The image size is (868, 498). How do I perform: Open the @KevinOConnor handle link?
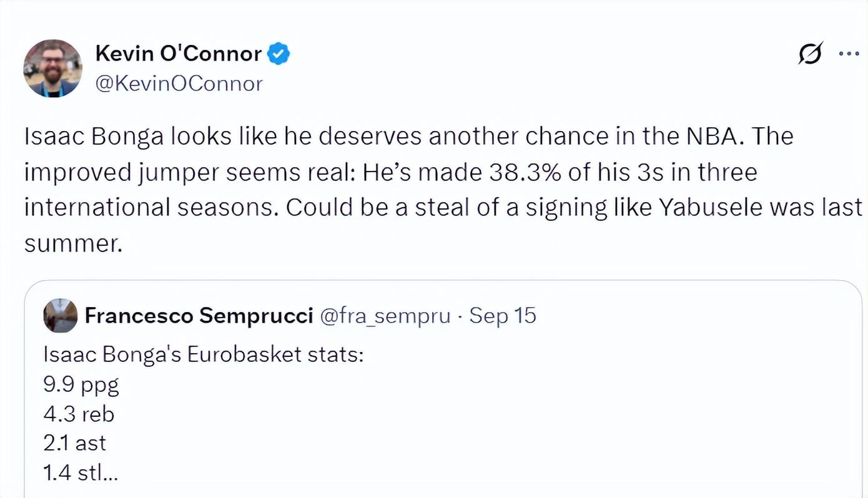pos(179,84)
